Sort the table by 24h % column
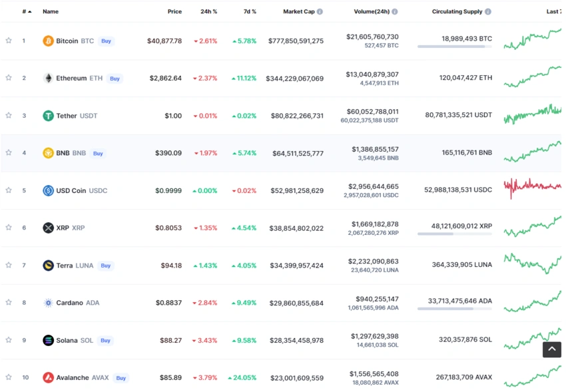 pos(209,12)
